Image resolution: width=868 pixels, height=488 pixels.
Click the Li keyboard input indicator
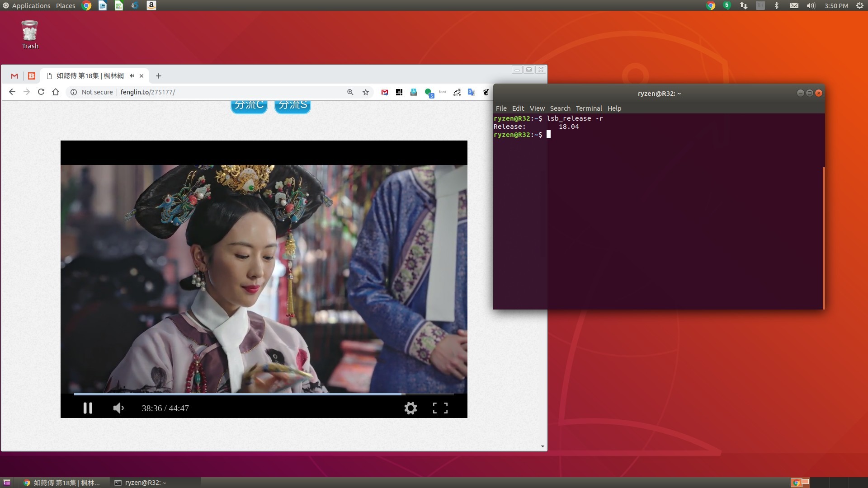click(760, 5)
